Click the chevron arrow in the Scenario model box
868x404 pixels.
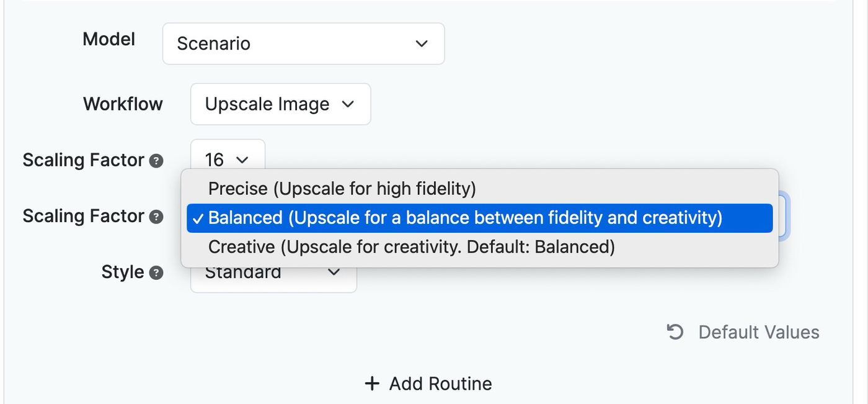coord(422,43)
